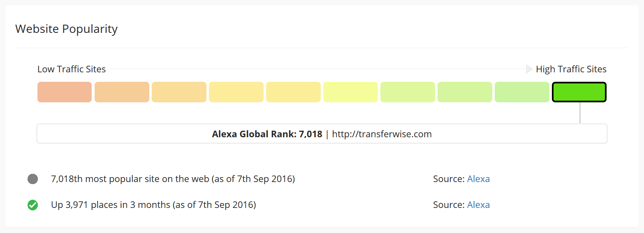Open the Alexa source link for popularity rank

tap(478, 179)
